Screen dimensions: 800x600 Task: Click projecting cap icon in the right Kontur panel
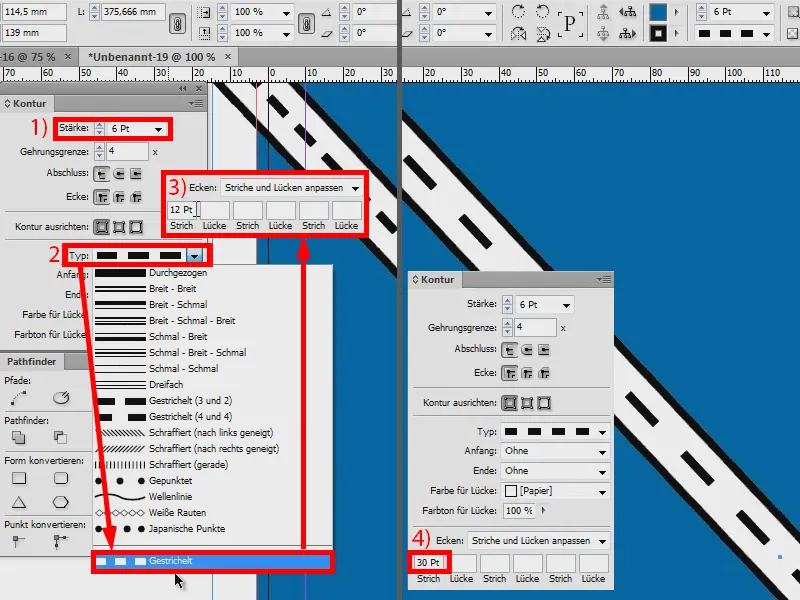(544, 350)
